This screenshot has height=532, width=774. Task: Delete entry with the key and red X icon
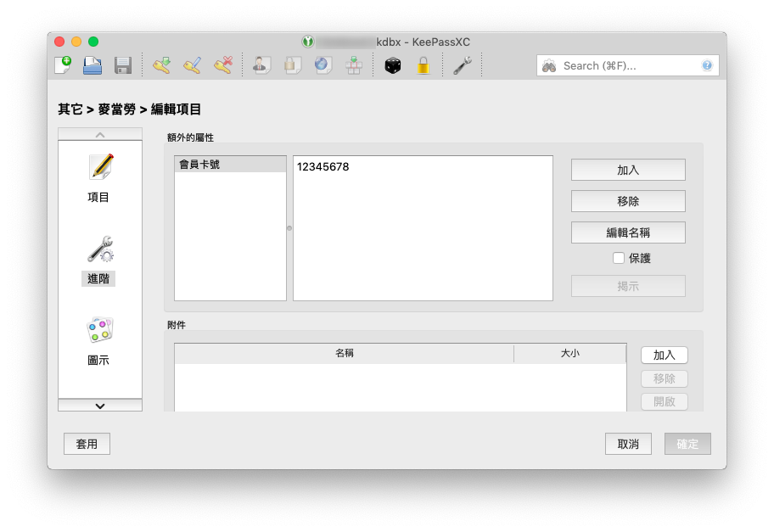point(222,65)
